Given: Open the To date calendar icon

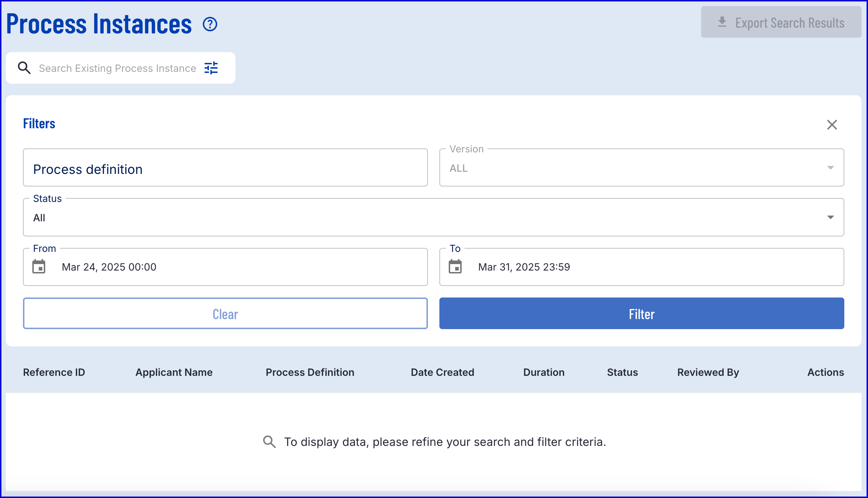Looking at the screenshot, I should [x=455, y=267].
